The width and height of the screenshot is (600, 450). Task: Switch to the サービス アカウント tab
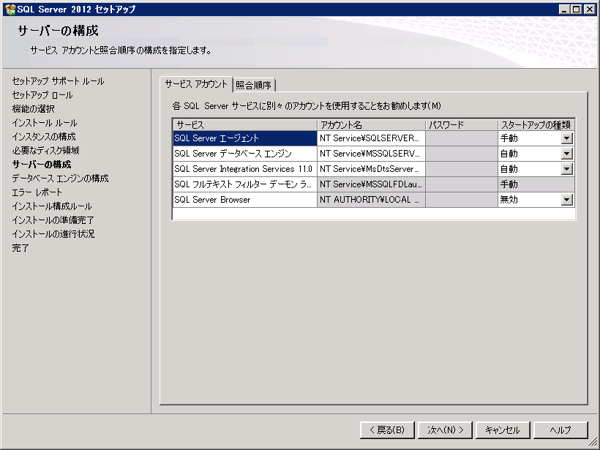[x=196, y=84]
